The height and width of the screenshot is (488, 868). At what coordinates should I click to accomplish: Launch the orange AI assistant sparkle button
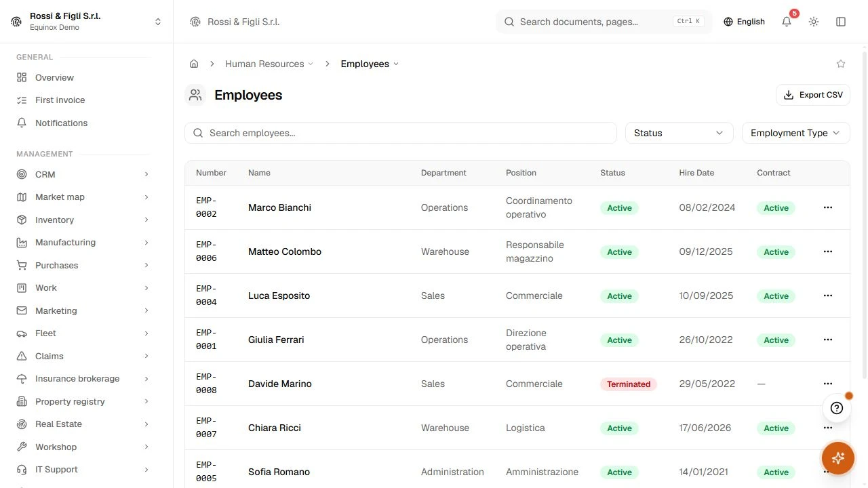837,457
